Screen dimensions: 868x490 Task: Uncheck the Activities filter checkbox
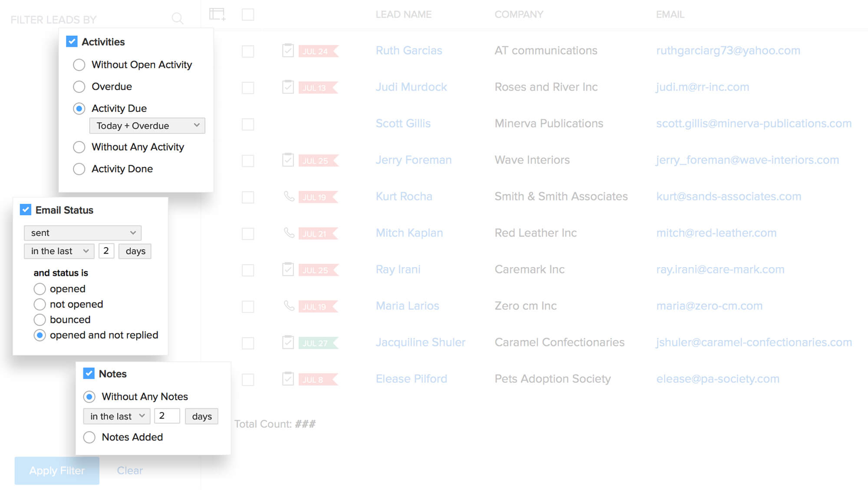click(x=72, y=42)
